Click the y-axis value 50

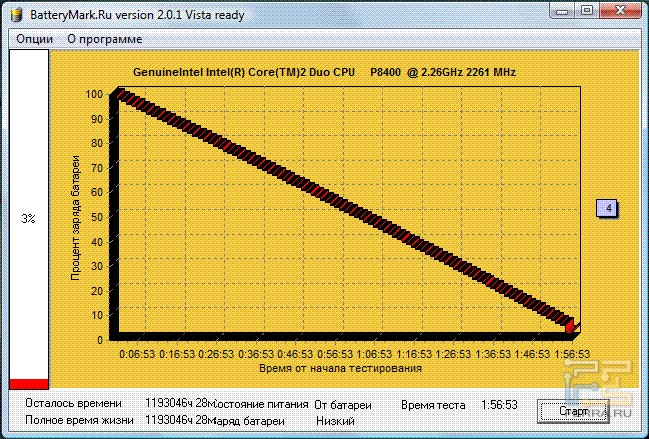click(x=96, y=217)
